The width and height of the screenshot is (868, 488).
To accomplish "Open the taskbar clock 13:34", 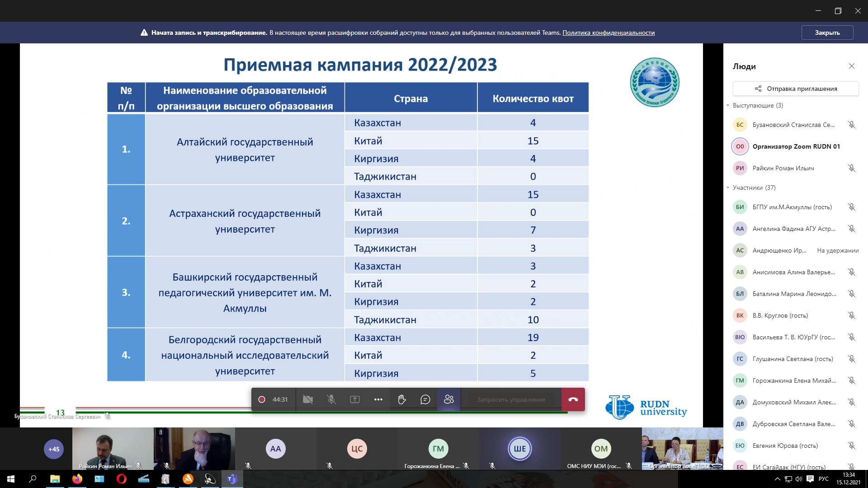I will tap(849, 479).
